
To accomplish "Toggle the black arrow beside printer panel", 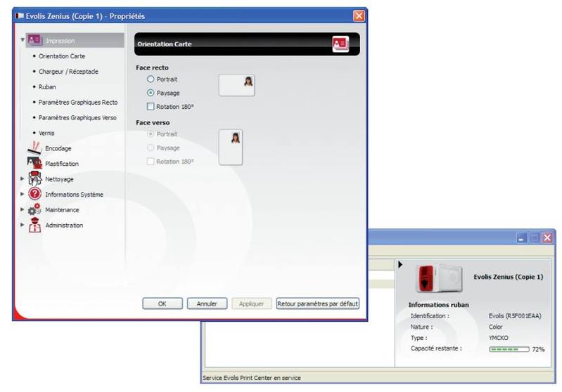I will coord(400,265).
